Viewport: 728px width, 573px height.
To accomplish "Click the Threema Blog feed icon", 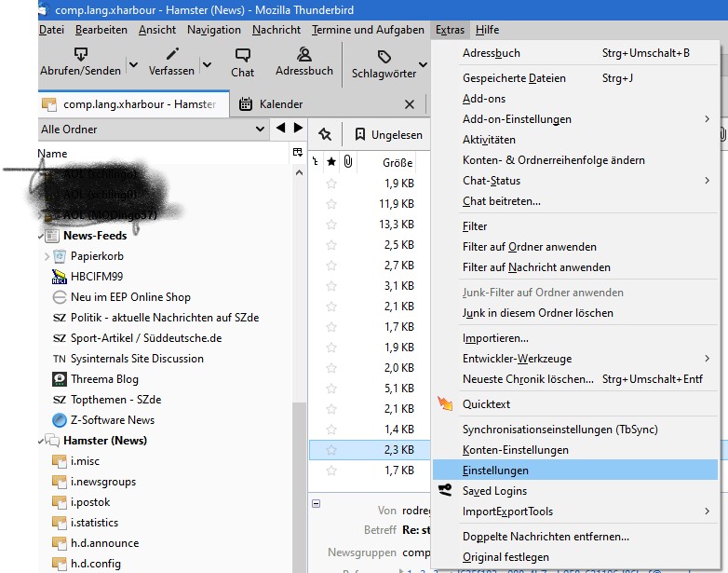I will tap(60, 379).
